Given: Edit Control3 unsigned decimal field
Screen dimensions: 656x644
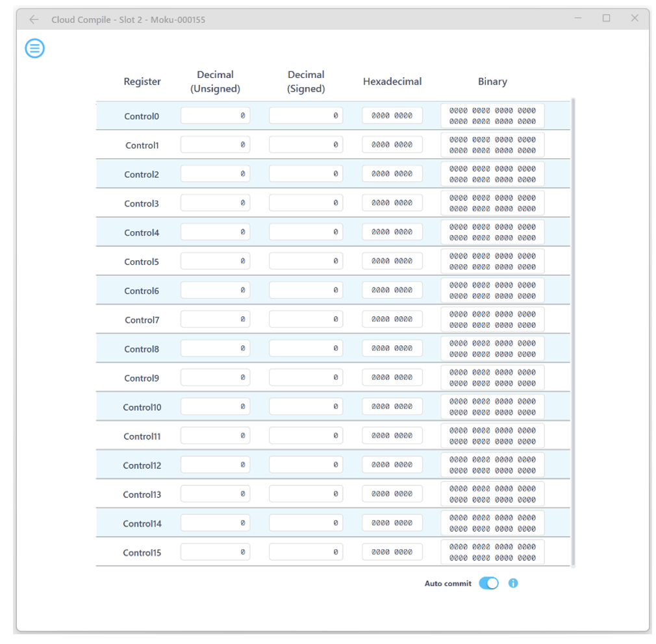Looking at the screenshot, I should (x=216, y=203).
